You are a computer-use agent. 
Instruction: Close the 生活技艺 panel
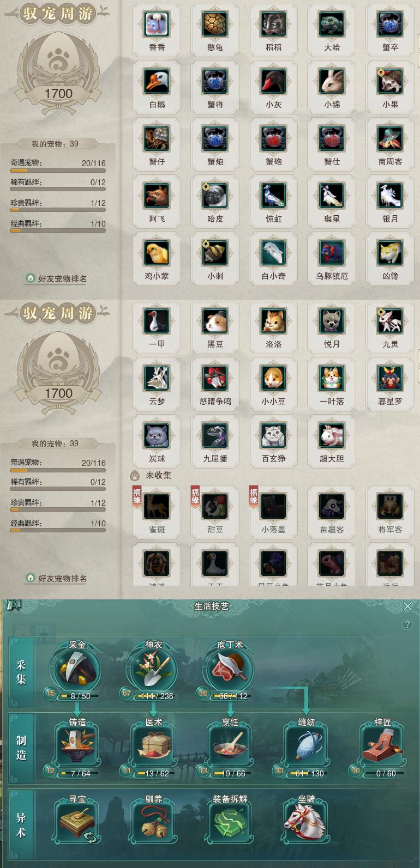click(407, 606)
